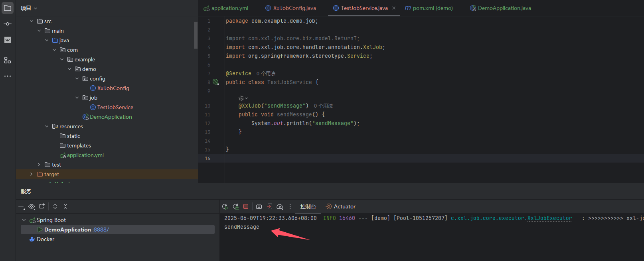Open the run toolbar more options menu
The width and height of the screenshot is (644, 261).
pos(290,206)
